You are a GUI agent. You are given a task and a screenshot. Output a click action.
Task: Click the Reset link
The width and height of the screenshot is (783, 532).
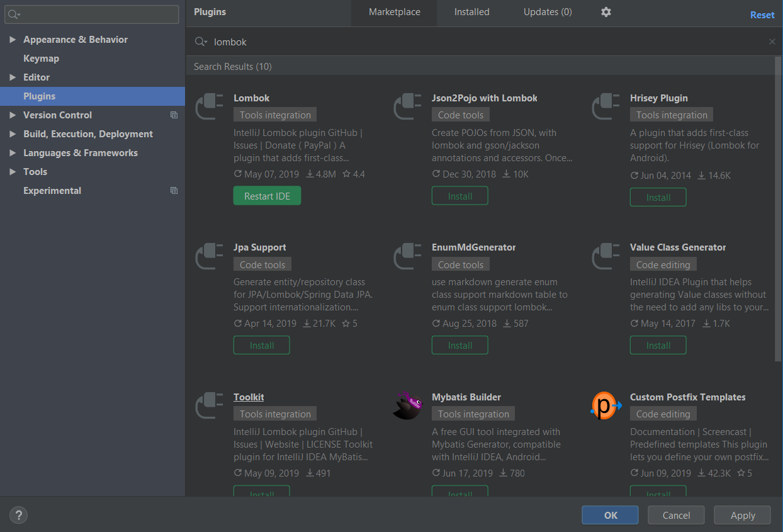pos(762,15)
